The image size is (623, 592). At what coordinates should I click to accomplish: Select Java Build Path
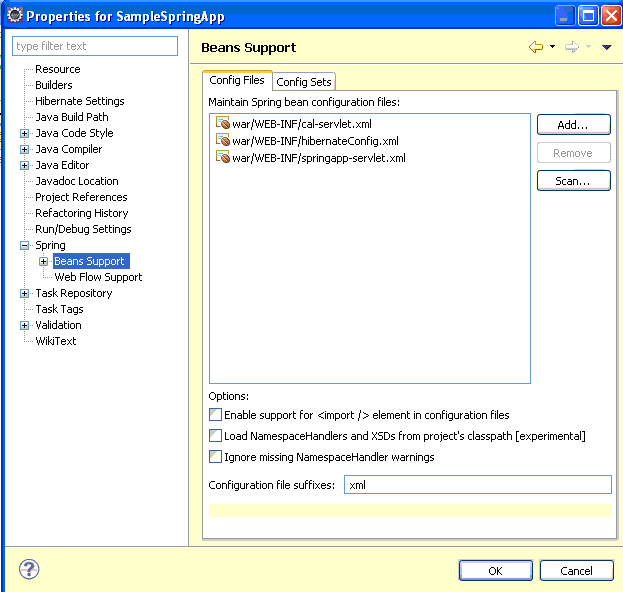(x=72, y=117)
